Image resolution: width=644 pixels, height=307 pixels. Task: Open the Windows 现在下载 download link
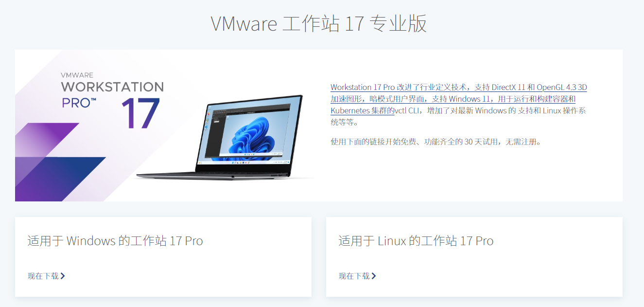[46, 276]
